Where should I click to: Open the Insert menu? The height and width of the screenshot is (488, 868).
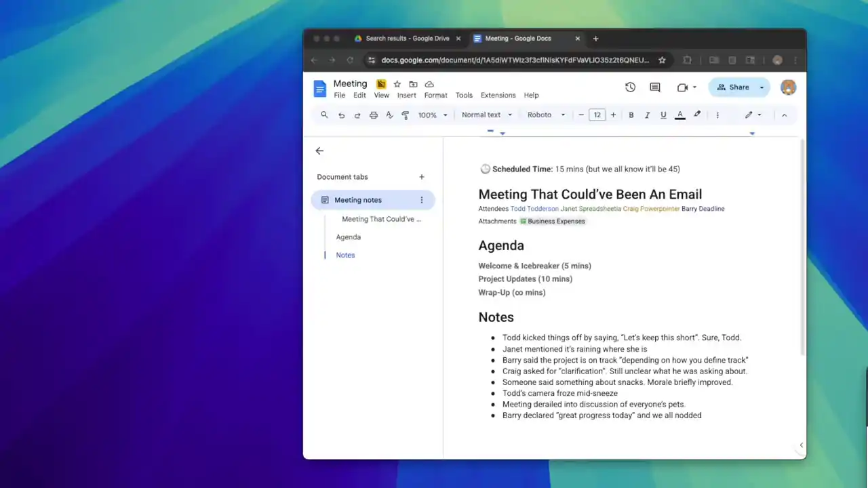[407, 96]
